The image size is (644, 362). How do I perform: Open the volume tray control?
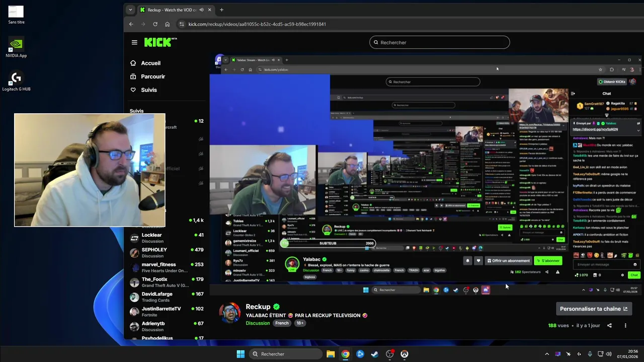point(609,354)
